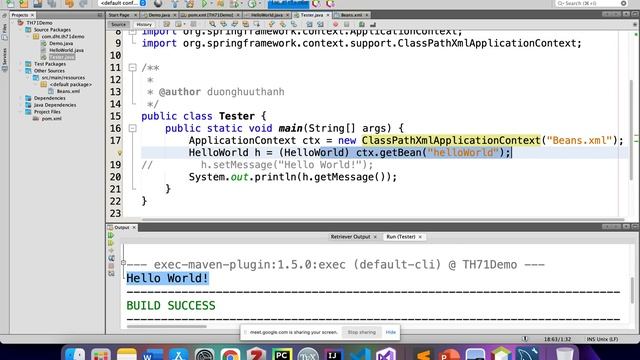Viewport: 640px width, 360px height.
Task: Expand the Test Packages node
Action: coord(21,64)
